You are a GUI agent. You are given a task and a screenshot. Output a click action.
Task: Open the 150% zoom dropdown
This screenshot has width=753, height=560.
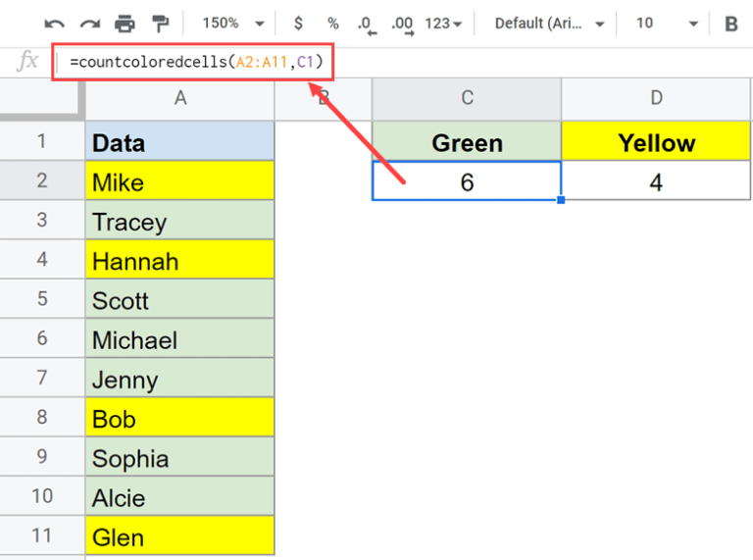point(232,23)
